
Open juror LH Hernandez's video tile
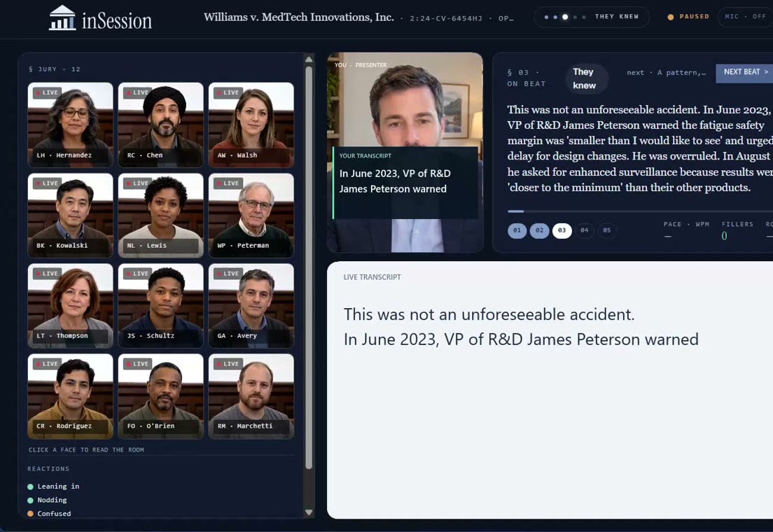click(70, 125)
